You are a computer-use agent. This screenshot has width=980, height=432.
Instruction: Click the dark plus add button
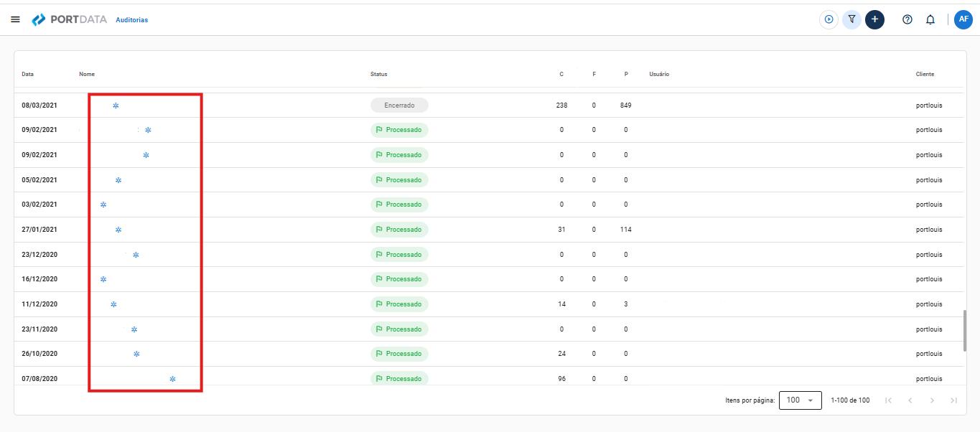(874, 19)
